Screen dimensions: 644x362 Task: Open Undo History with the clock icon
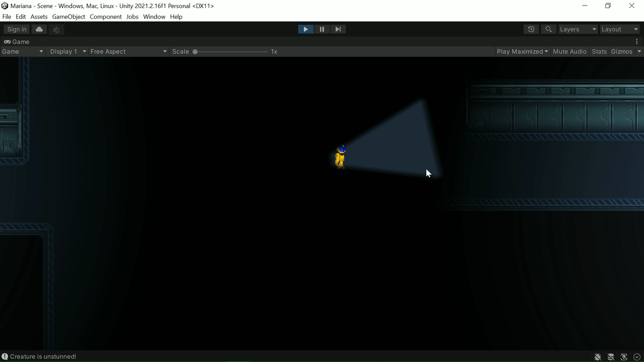point(531,29)
